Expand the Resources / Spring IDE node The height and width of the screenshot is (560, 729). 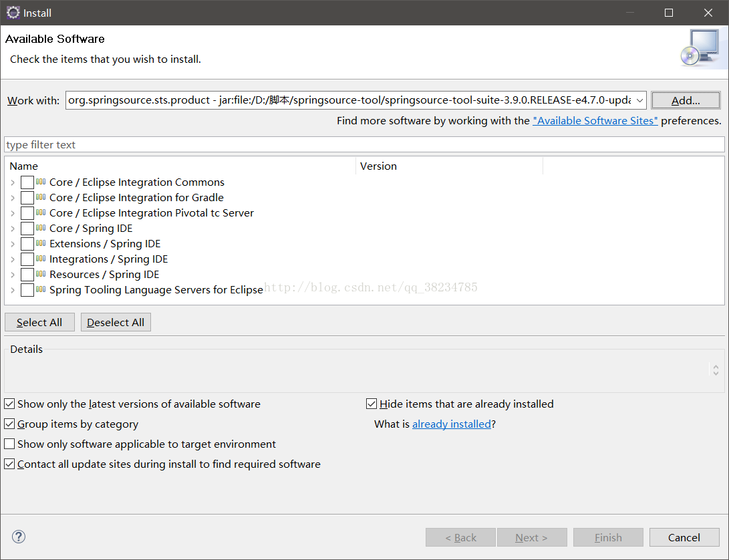(13, 275)
